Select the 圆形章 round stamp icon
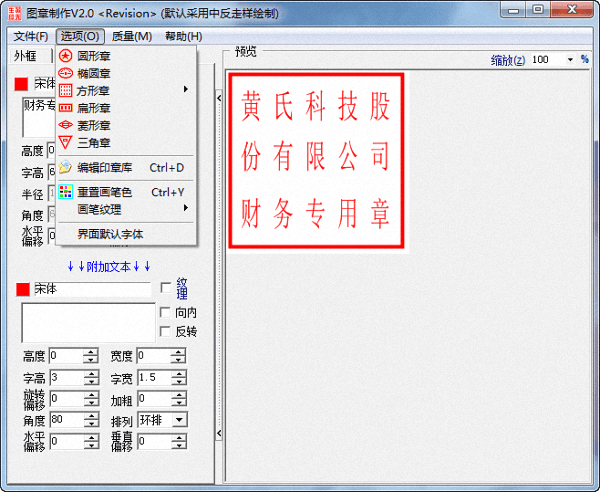This screenshot has width=600, height=492. (66, 56)
